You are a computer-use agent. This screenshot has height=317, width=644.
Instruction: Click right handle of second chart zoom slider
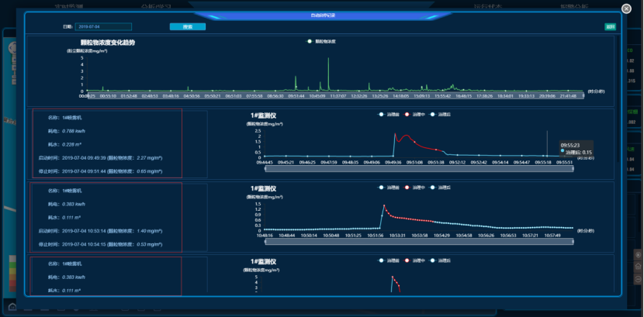(573, 241)
